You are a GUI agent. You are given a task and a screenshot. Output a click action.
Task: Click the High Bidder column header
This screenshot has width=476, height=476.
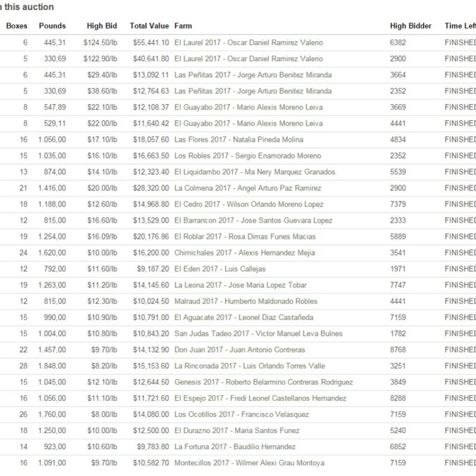click(x=411, y=26)
